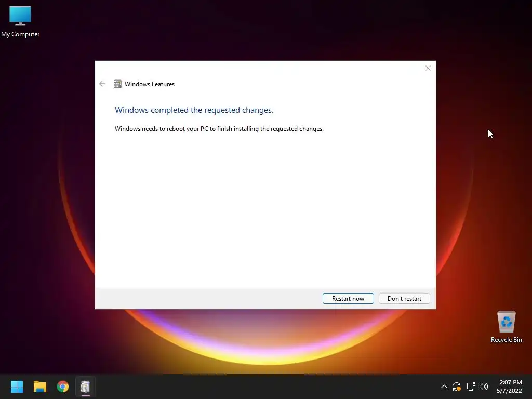The image size is (532, 399).
Task: Choose Don't restart
Action: [404, 299]
